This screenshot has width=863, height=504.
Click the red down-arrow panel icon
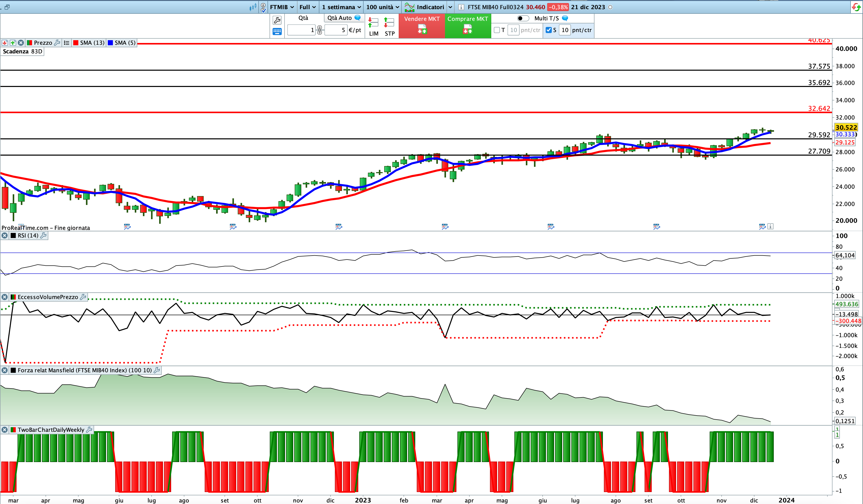[5, 43]
